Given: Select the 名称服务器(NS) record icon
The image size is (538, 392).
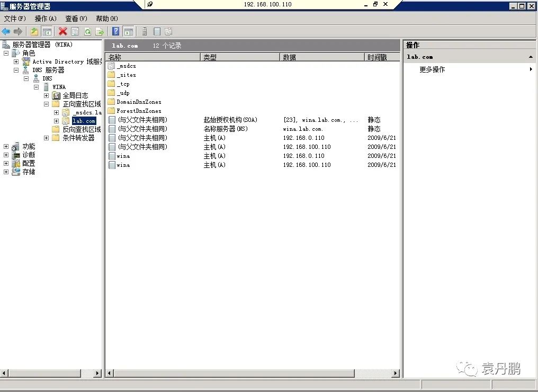Looking at the screenshot, I should pos(112,129).
